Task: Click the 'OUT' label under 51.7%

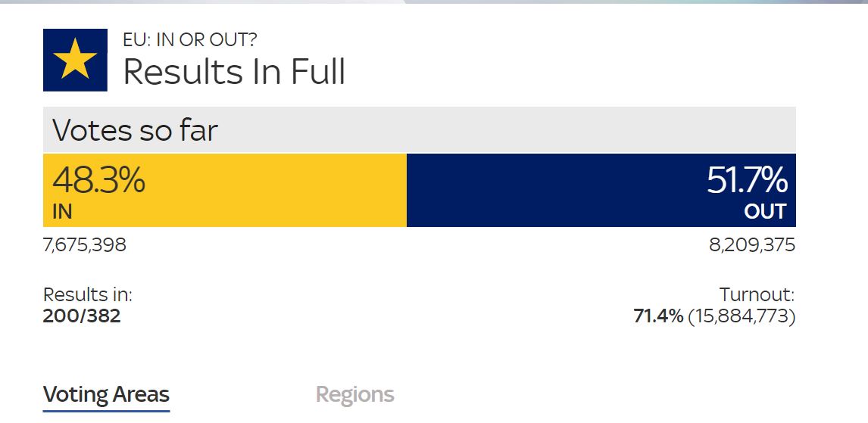Action: tap(765, 212)
